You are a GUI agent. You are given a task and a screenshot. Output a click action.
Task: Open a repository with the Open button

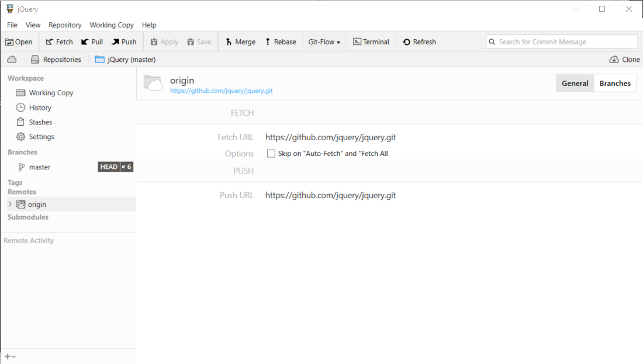click(x=19, y=42)
